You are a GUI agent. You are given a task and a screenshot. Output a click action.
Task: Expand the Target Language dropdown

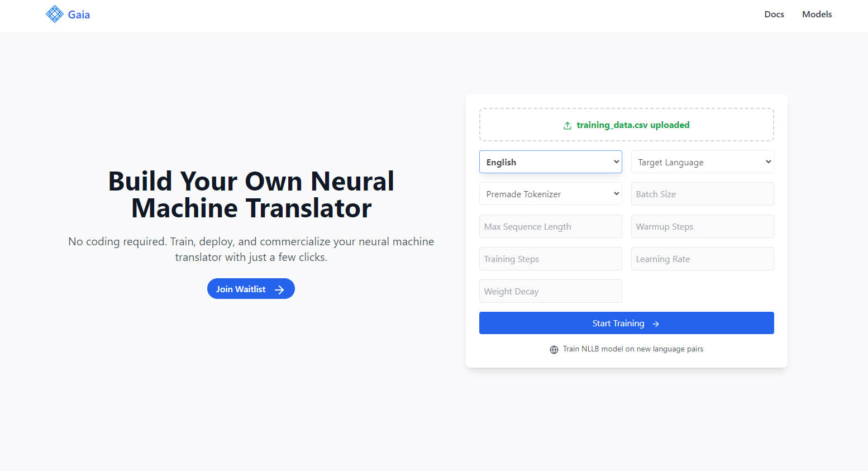(702, 162)
